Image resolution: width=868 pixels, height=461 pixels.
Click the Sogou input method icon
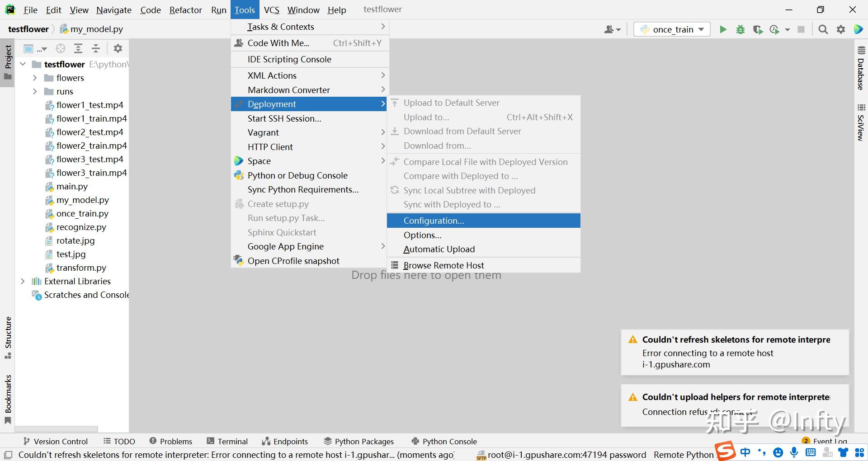[725, 450]
